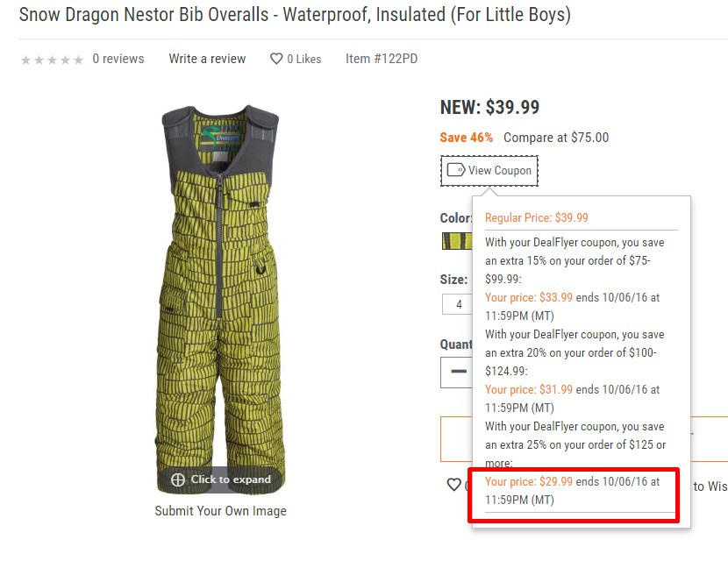Open the 0 reviews link
The height and width of the screenshot is (561, 728).
tap(118, 59)
